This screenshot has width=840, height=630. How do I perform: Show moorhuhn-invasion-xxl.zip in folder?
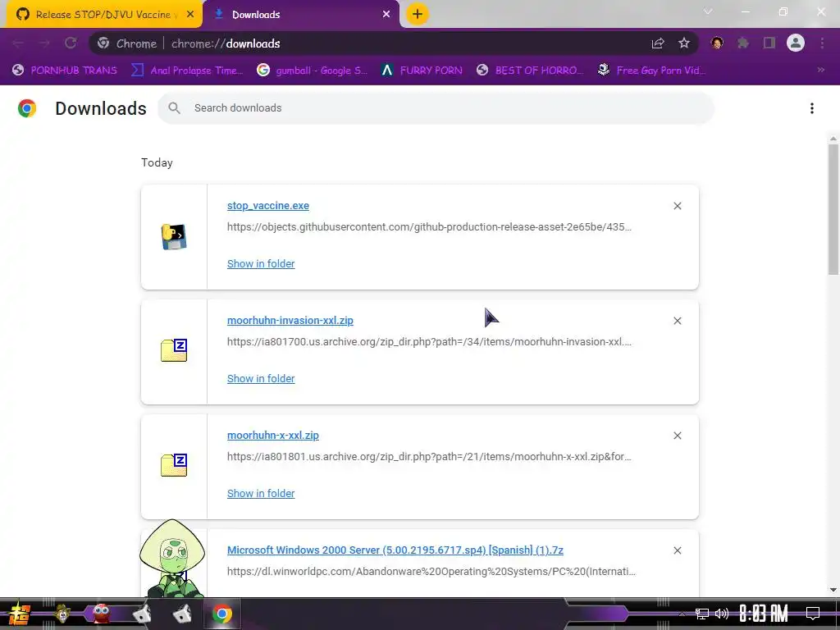pyautogui.click(x=261, y=379)
